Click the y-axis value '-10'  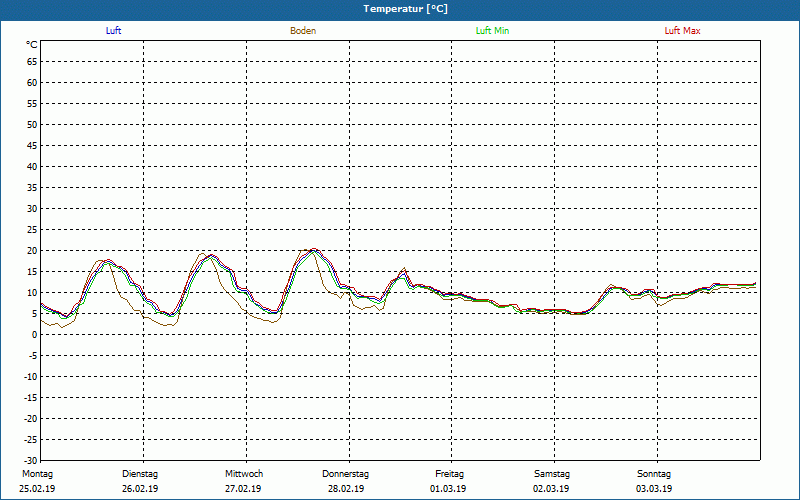coord(31,377)
